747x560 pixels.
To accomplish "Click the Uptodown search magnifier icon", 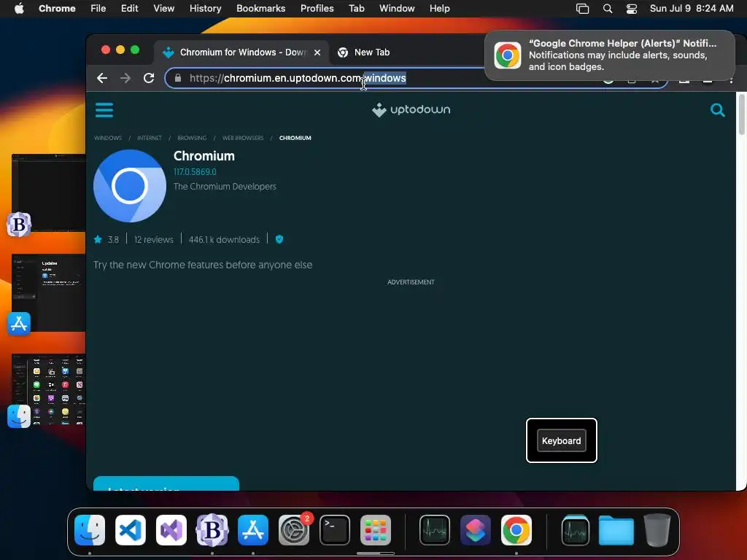I will 718,110.
